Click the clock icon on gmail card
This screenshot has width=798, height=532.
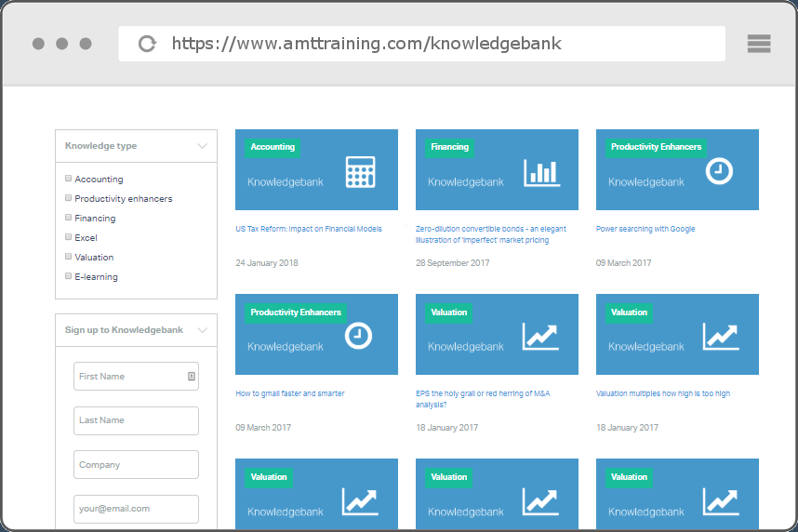tap(358, 336)
